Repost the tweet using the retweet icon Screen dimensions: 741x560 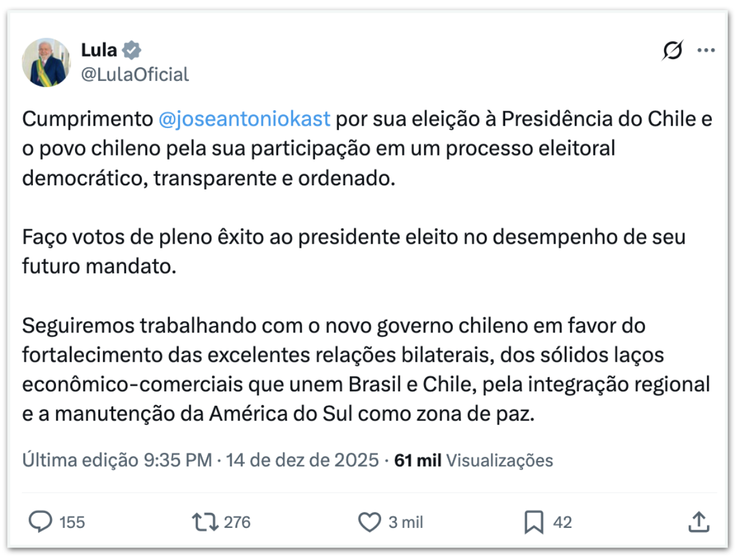(206, 522)
